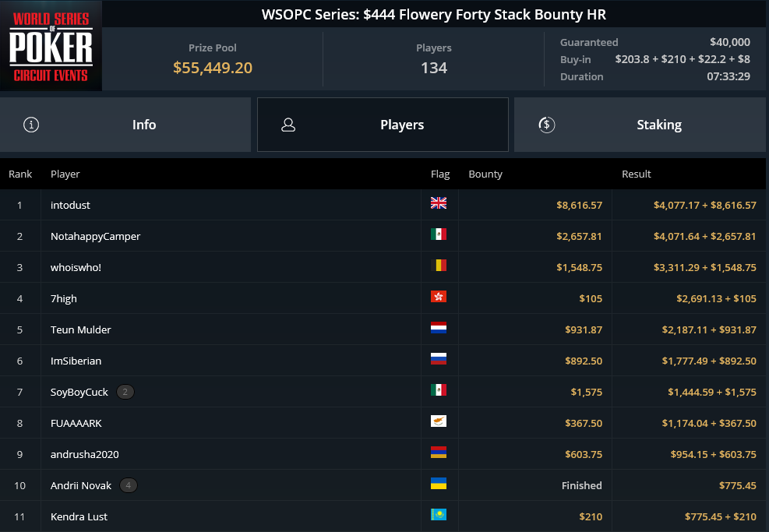This screenshot has height=532, width=769.
Task: Click the Result column header
Action: (636, 174)
